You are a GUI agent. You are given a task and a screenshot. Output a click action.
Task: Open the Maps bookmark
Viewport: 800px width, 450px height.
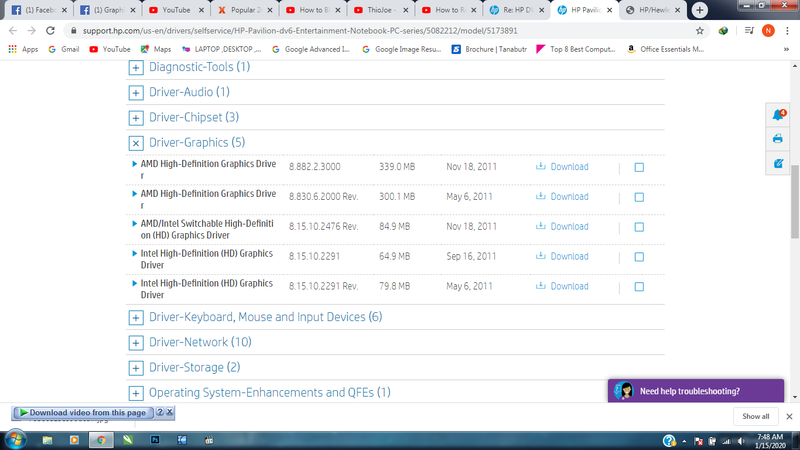click(156, 49)
